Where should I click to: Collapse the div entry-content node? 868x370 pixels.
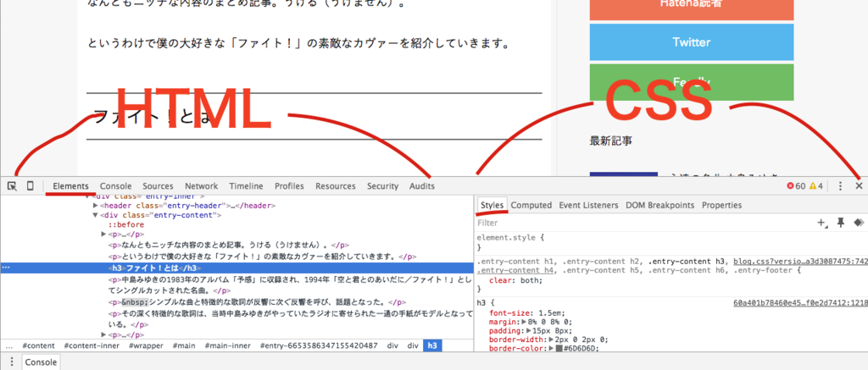95,215
